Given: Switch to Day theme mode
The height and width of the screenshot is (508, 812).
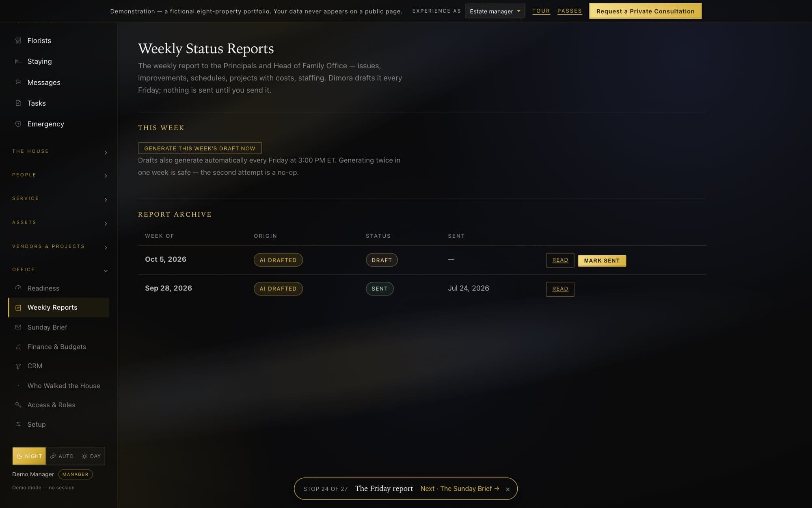Looking at the screenshot, I should point(91,456).
